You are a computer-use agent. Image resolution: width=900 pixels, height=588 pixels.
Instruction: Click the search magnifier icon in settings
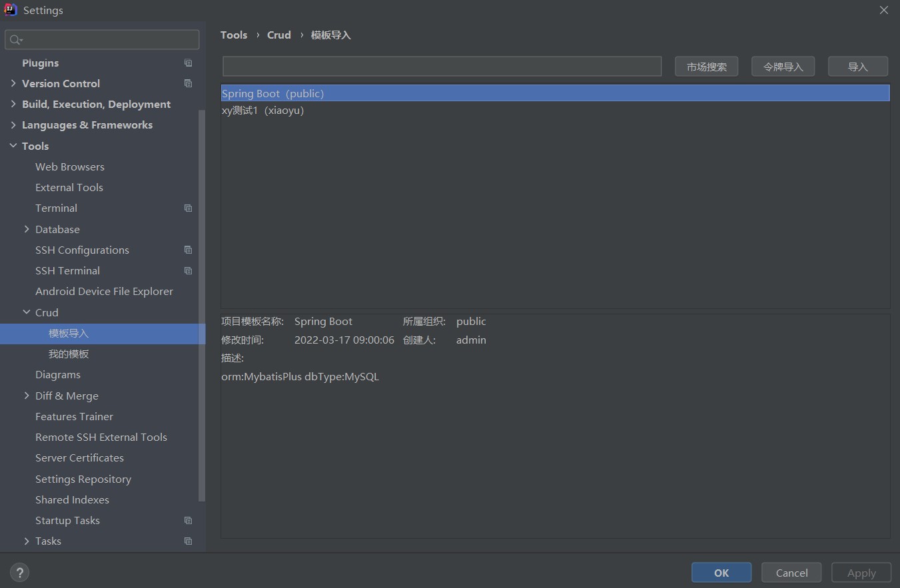(x=16, y=40)
